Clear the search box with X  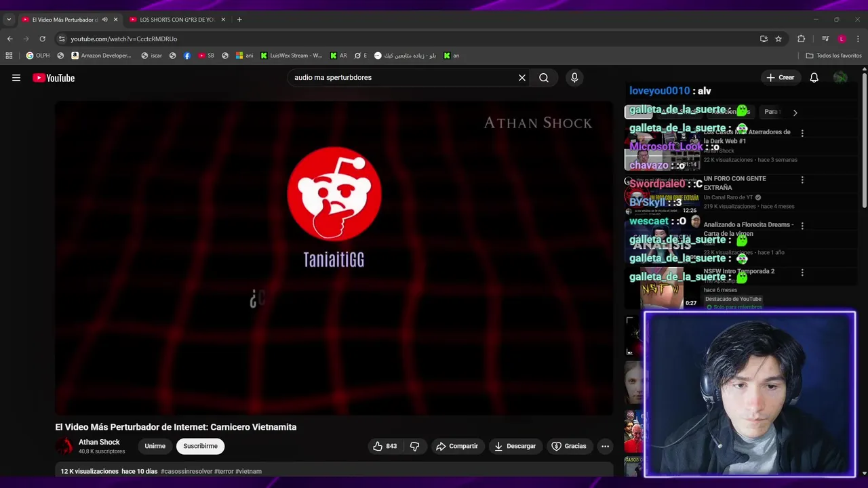coord(522,78)
